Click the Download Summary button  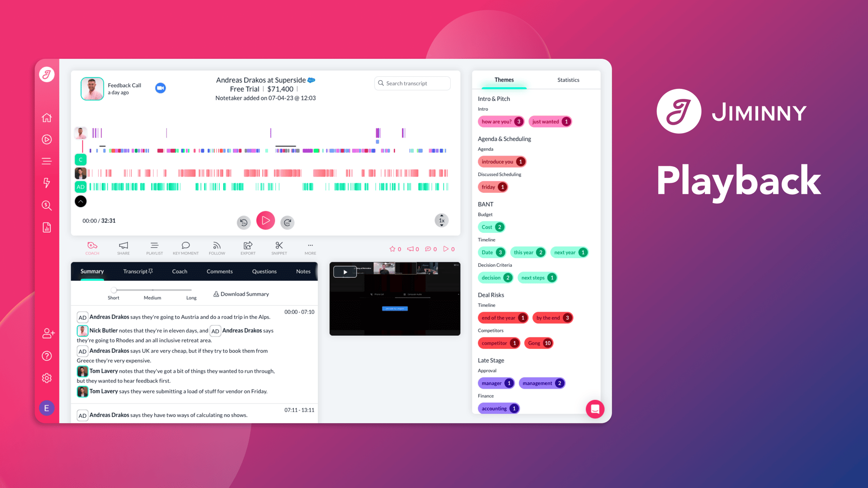pos(240,293)
